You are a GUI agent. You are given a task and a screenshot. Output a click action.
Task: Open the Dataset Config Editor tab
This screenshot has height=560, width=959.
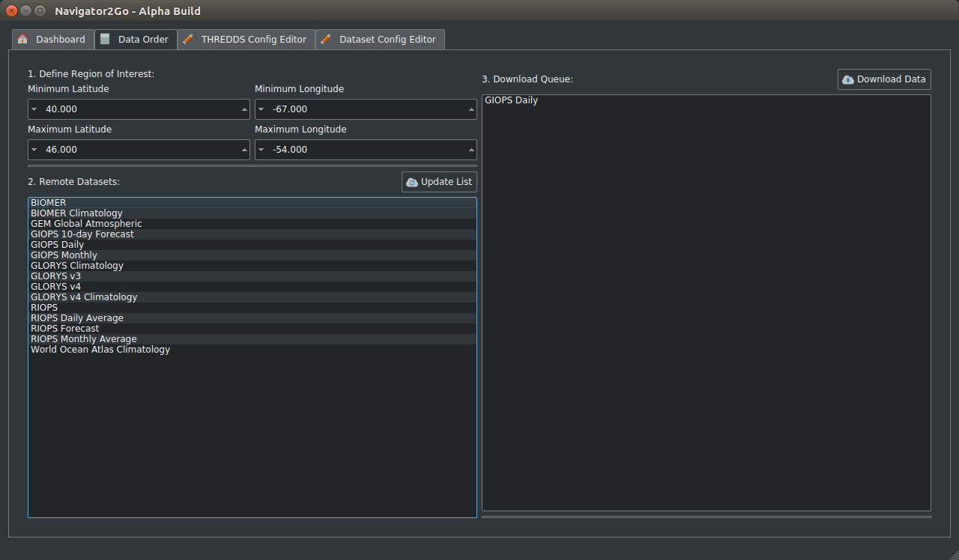pyautogui.click(x=380, y=40)
